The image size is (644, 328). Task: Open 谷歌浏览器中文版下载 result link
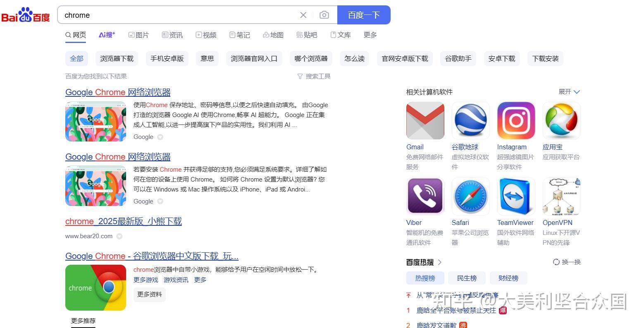pyautogui.click(x=152, y=256)
